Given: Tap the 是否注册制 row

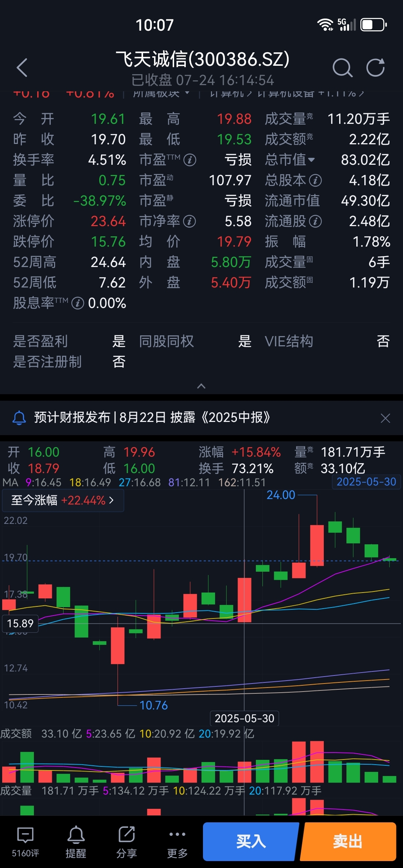Looking at the screenshot, I should point(69,362).
